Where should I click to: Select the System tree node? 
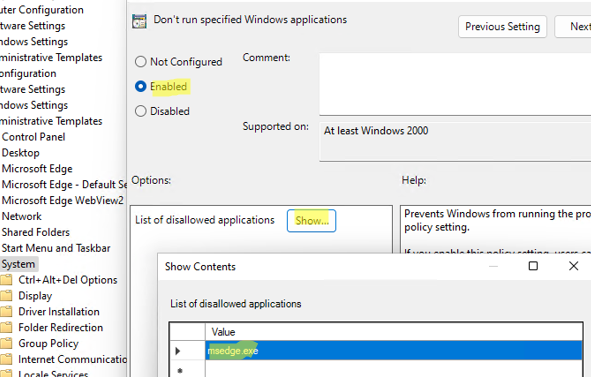tap(18, 264)
